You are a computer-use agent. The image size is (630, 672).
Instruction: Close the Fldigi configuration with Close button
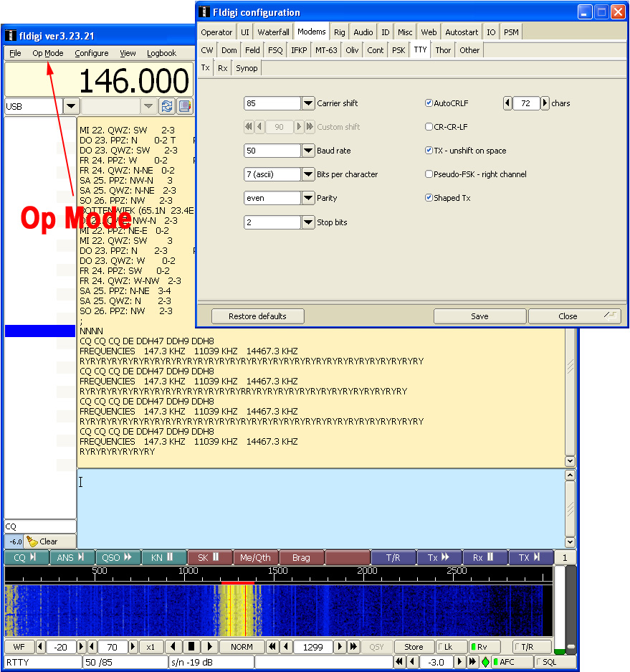[574, 316]
